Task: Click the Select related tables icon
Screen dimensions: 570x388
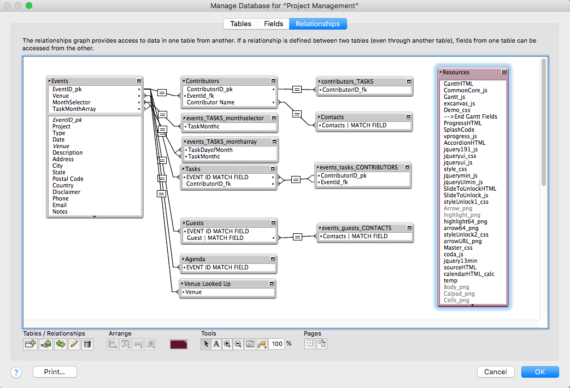Action: (x=261, y=344)
